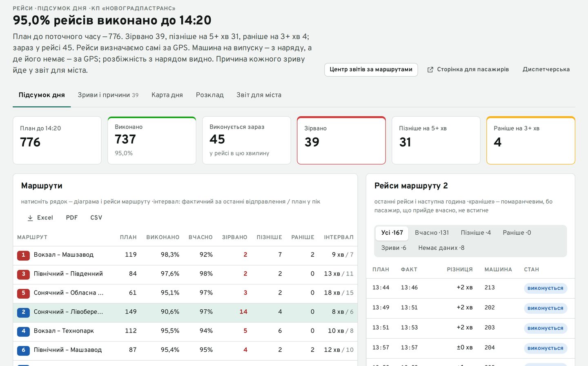Open Сторінка для пасажирів link
The width and height of the screenshot is (588, 366).
[468, 70]
